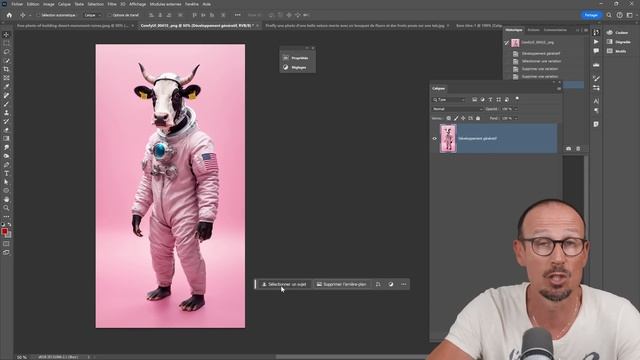This screenshot has width=640, height=360.
Task: Click Supprimer l'arrière-plan button
Action: click(x=342, y=284)
